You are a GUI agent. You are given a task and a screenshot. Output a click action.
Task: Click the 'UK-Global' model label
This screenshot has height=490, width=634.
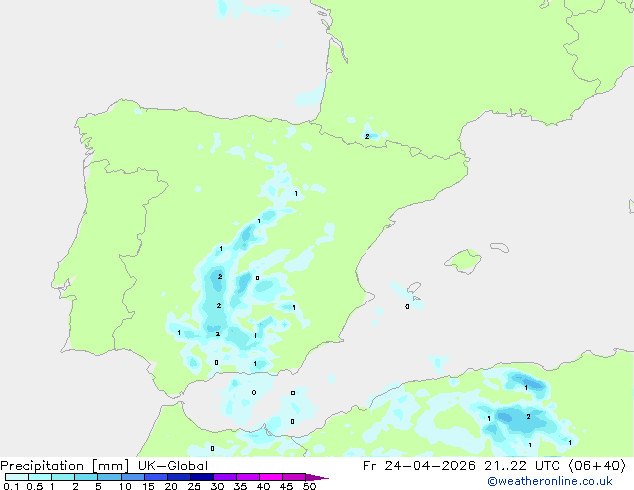click(x=173, y=466)
